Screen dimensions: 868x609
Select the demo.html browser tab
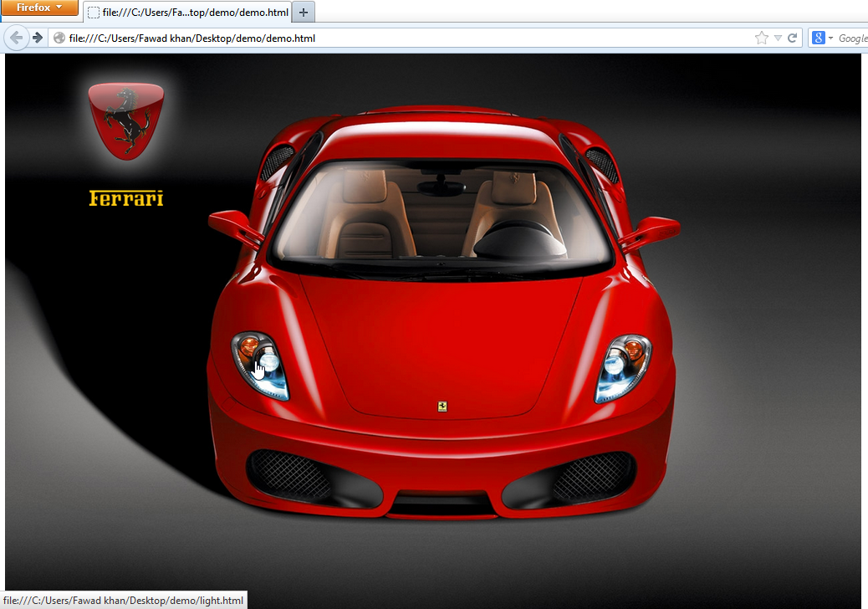pos(187,13)
